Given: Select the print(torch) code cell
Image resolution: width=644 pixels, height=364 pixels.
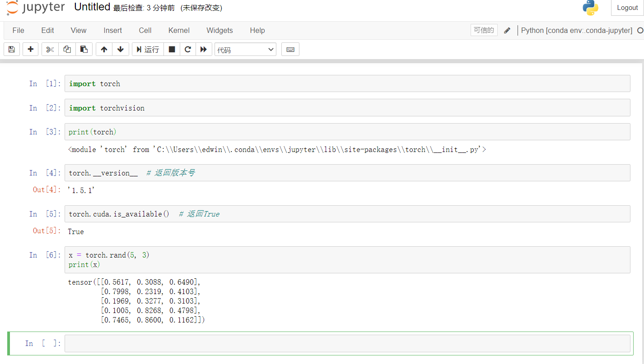Looking at the screenshot, I should pos(347,132).
